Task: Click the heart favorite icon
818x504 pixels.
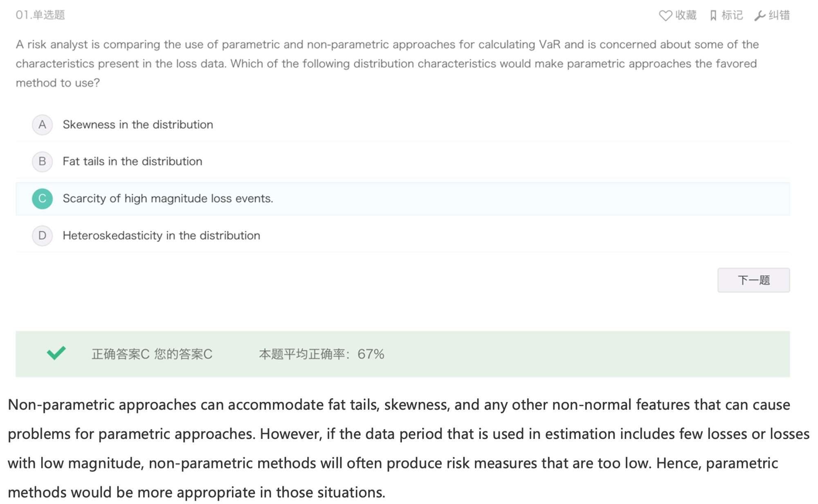Action: [665, 16]
